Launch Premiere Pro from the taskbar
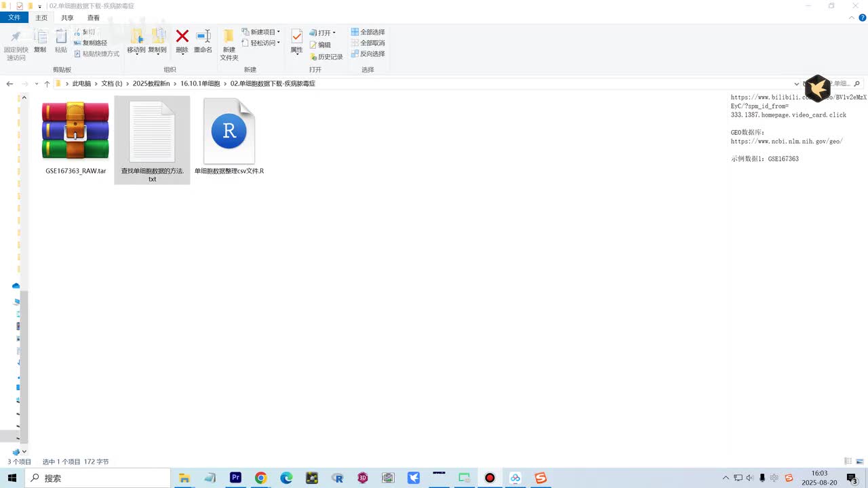868x488 pixels. click(235, 478)
